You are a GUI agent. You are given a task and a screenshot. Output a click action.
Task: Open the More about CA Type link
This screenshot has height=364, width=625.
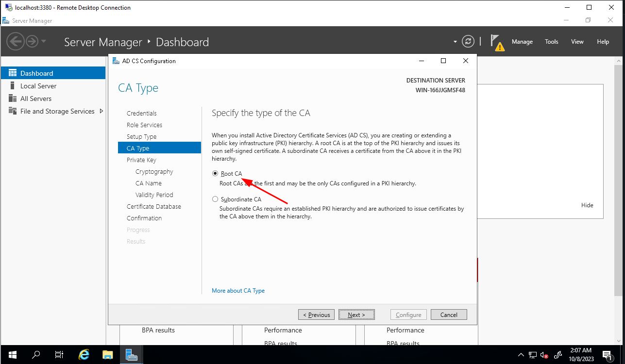(x=238, y=291)
